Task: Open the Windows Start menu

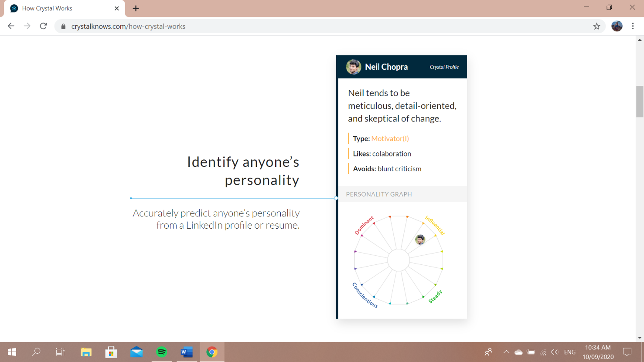Action: click(x=12, y=352)
